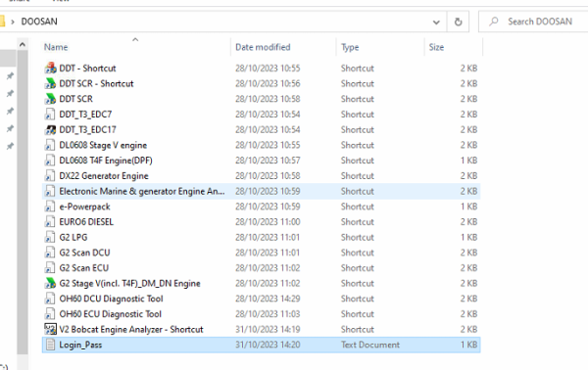Click the navigation pane vertical scrollbar track
The width and height of the screenshot is (588, 370).
click(23, 203)
